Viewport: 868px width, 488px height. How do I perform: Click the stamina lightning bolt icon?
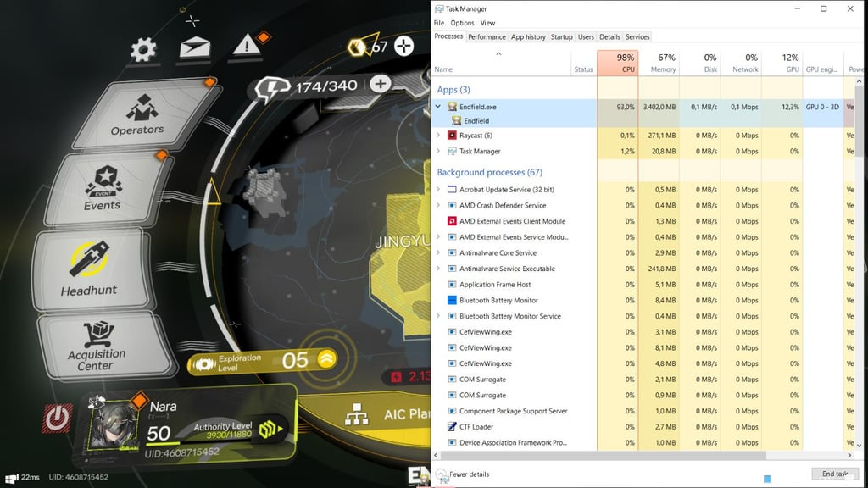(x=272, y=88)
